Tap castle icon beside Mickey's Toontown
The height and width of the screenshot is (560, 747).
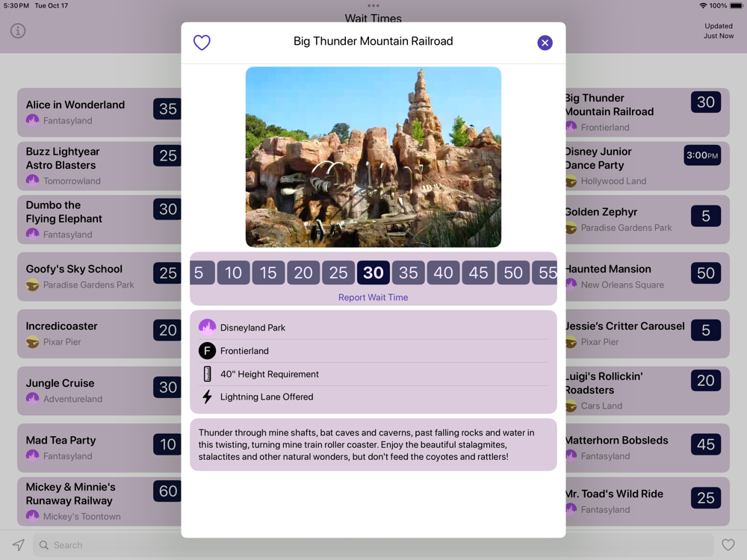pyautogui.click(x=32, y=516)
